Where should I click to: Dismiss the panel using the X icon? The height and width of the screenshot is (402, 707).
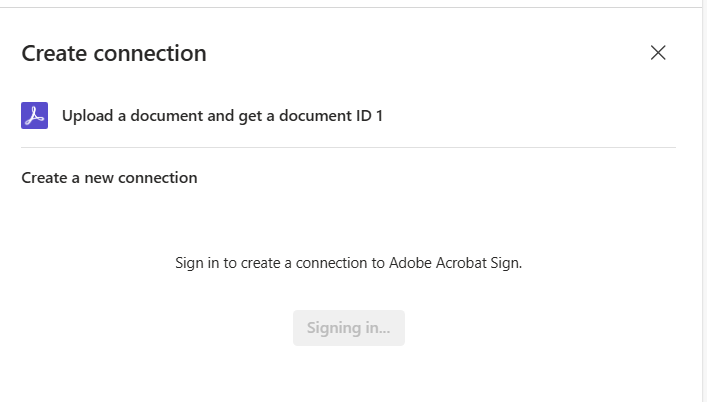click(658, 53)
